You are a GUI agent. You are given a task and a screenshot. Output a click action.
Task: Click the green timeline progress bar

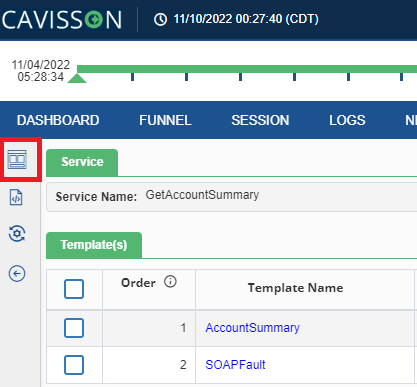tap(247, 69)
